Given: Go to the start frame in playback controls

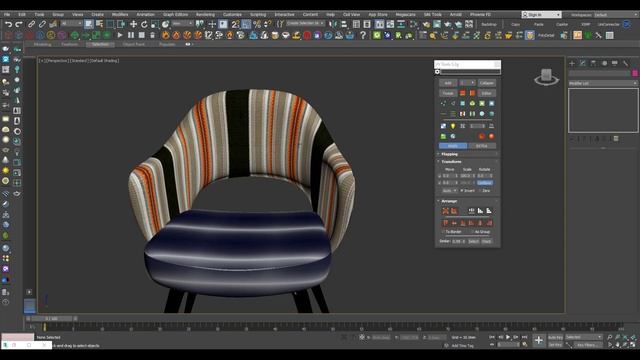Looking at the screenshot, I should pyautogui.click(x=492, y=337).
